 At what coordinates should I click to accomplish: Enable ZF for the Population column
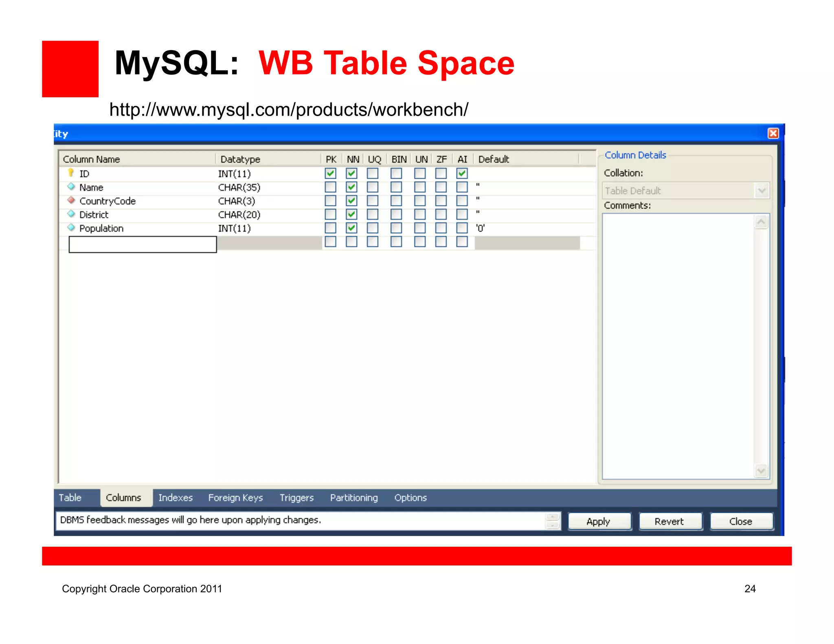(x=441, y=228)
